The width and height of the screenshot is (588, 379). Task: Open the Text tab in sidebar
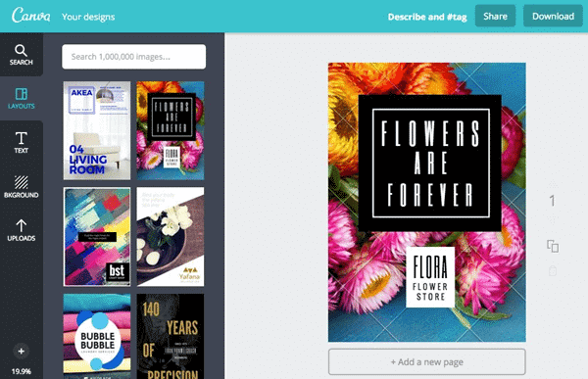21,142
